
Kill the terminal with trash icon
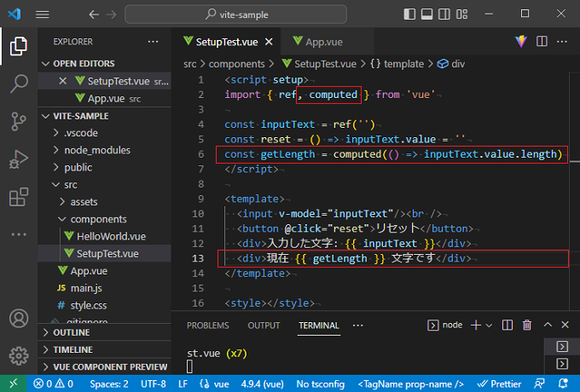[x=527, y=326]
